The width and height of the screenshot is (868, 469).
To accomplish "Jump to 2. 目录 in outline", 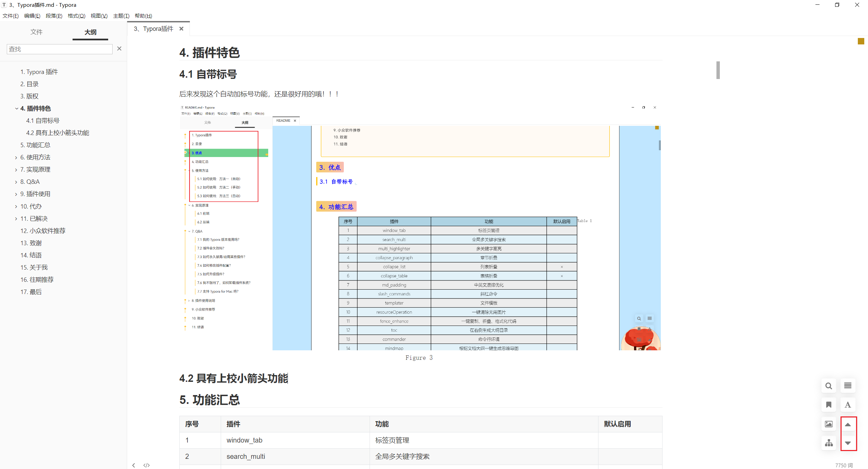I will point(29,84).
